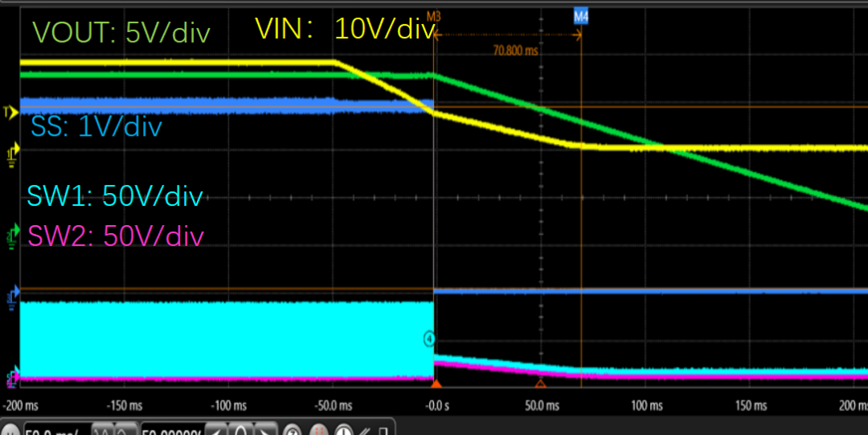The image size is (868, 435).
Task: Select the blue SS channel ground marker
Action: (x=12, y=298)
